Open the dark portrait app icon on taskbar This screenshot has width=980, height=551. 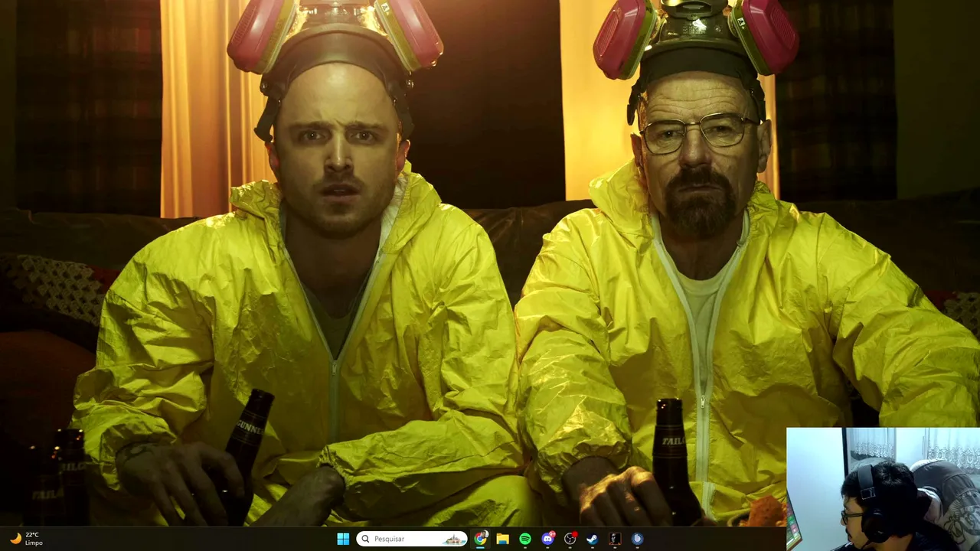(x=615, y=539)
